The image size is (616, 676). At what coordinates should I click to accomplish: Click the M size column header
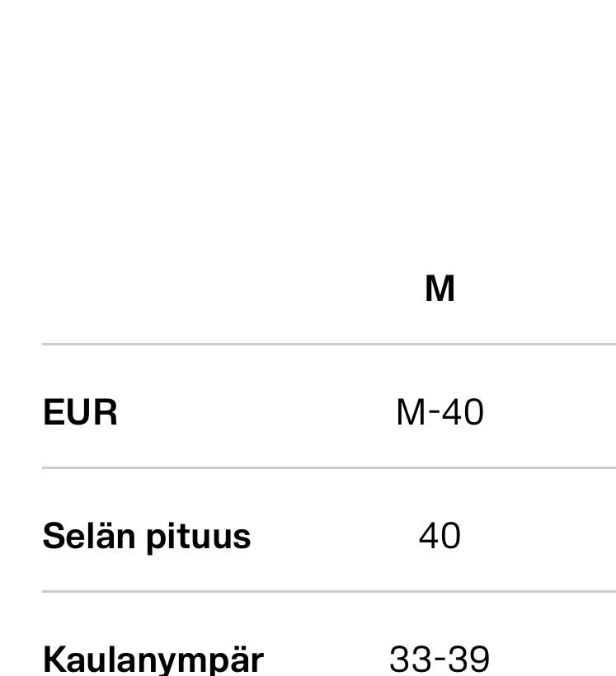point(440,289)
